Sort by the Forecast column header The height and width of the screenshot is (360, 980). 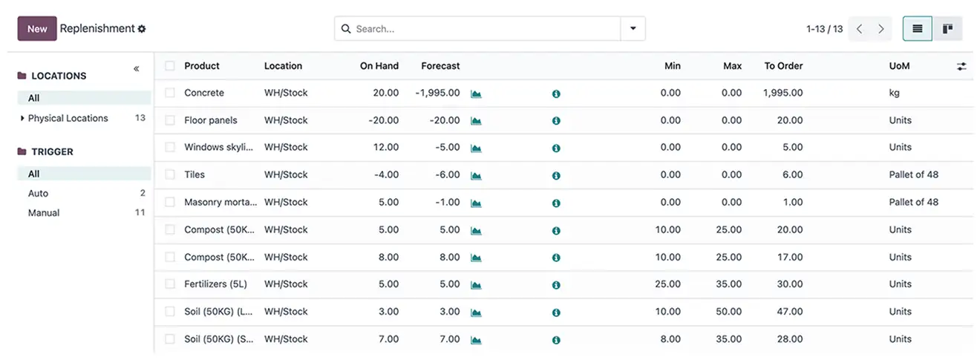click(x=440, y=66)
